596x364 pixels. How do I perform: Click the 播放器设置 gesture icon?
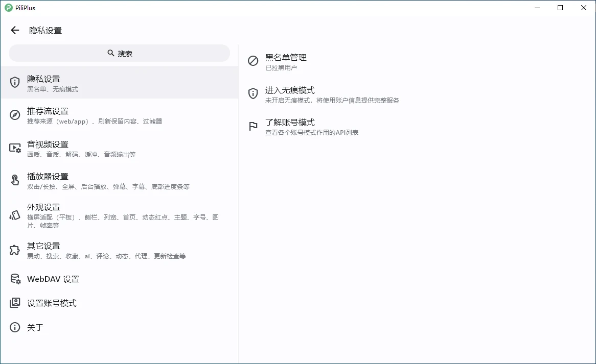point(14,181)
